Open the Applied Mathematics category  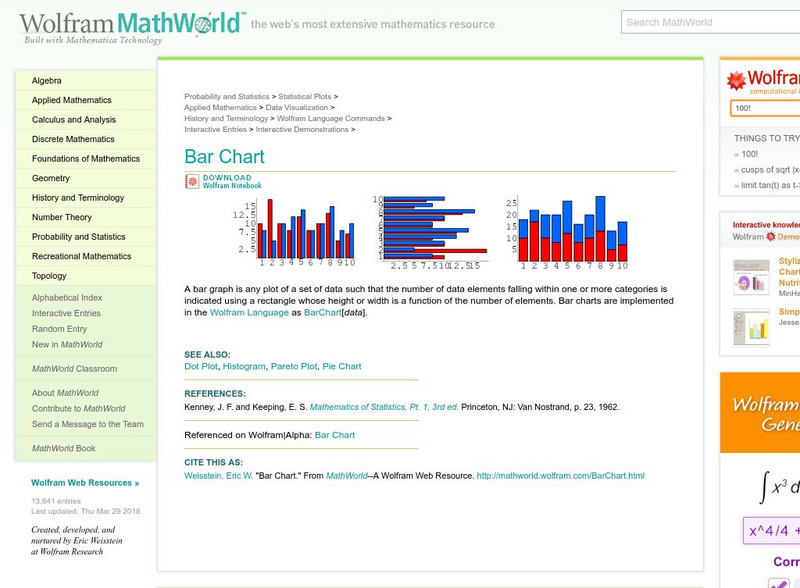(71, 100)
